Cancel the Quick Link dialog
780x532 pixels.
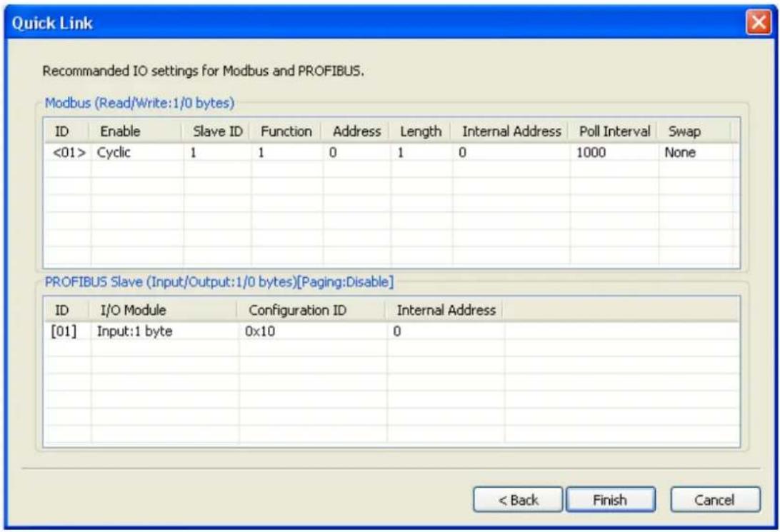coord(715,499)
